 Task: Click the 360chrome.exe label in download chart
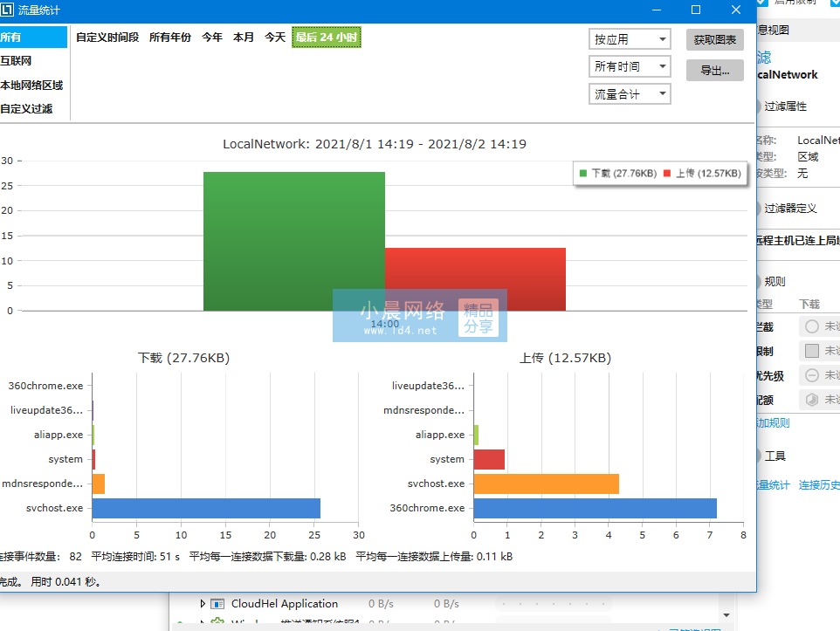(x=45, y=386)
